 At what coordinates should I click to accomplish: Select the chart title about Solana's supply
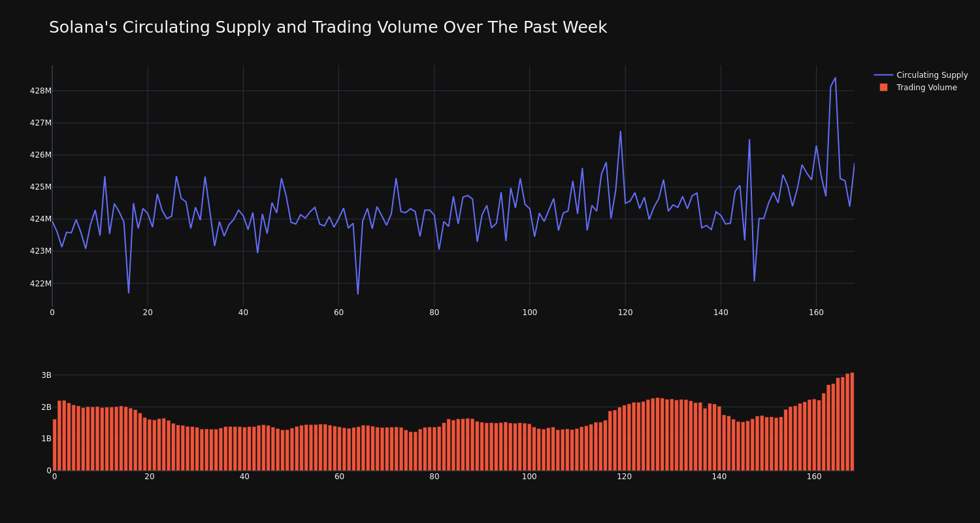(328, 27)
